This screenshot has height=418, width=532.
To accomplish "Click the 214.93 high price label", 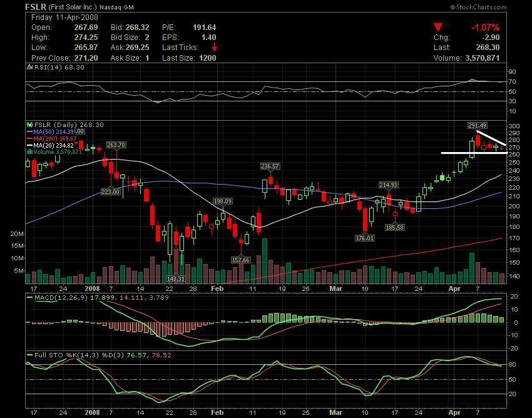I will (x=389, y=185).
